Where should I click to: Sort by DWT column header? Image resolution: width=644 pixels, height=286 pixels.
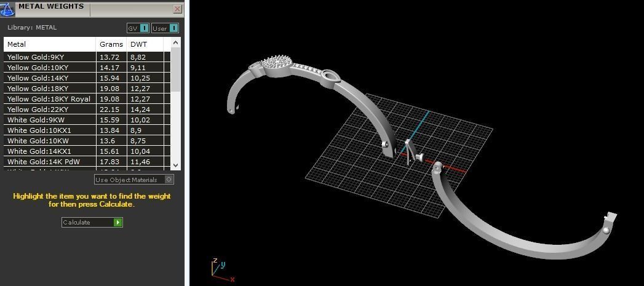coord(145,44)
